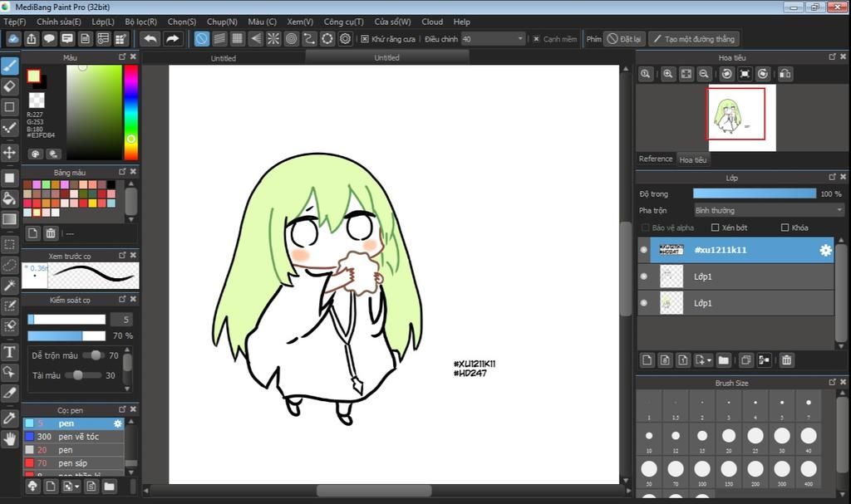This screenshot has width=851, height=504.
Task: Open the Chỉnh sửa(E) menu
Action: click(59, 22)
